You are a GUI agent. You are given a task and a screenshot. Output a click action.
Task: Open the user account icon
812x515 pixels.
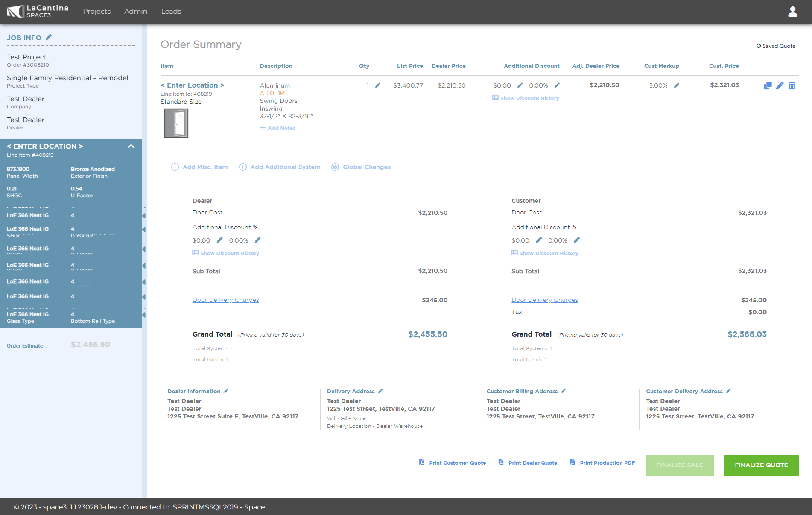point(792,12)
